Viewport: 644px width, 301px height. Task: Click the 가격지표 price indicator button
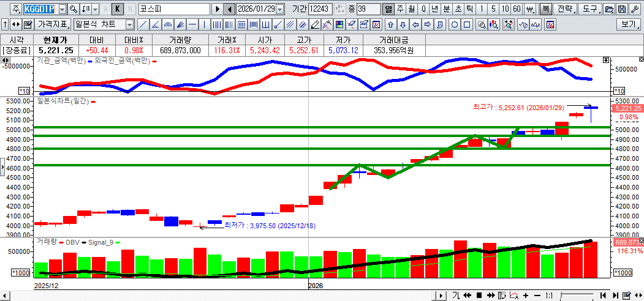coord(53,24)
